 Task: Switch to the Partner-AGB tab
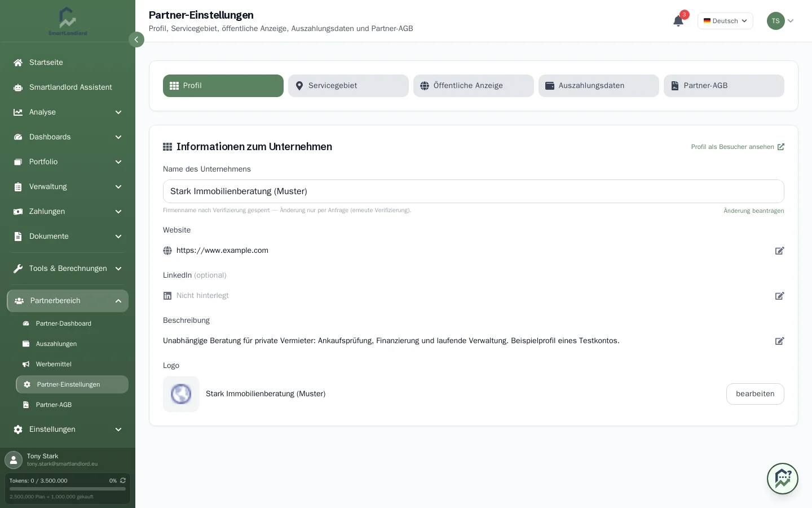click(x=724, y=86)
